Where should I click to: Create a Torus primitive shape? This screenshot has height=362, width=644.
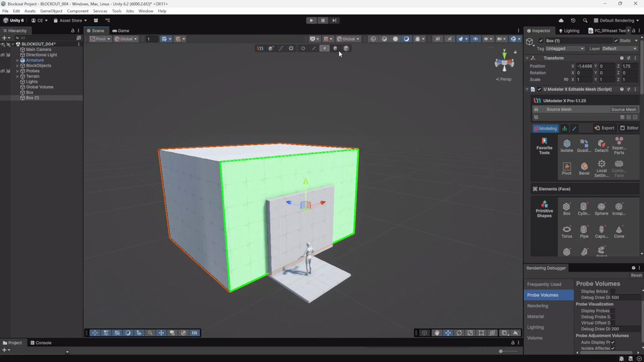567,232
